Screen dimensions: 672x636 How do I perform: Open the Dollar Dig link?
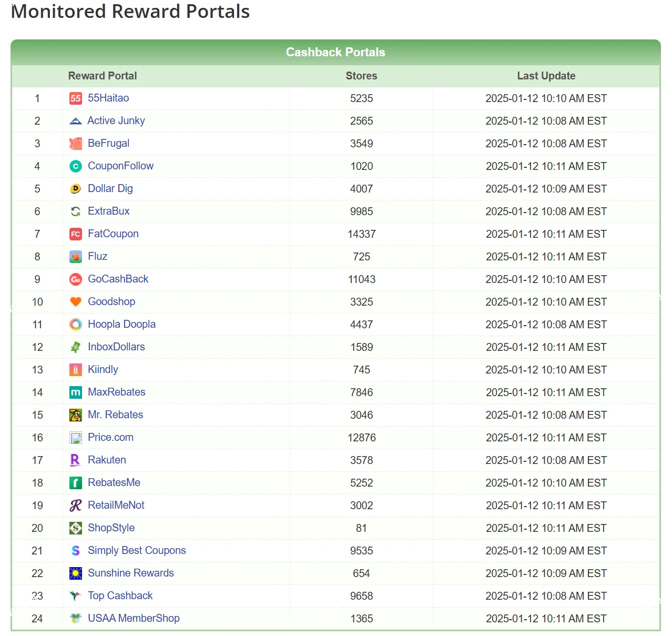tap(110, 188)
